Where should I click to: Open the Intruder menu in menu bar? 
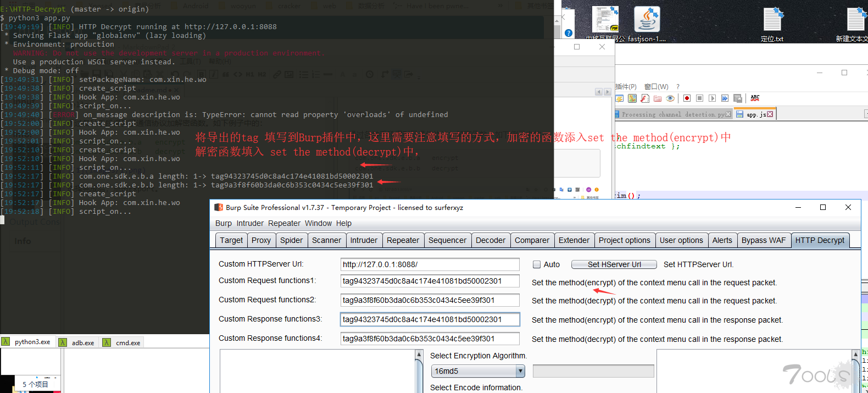pos(250,223)
